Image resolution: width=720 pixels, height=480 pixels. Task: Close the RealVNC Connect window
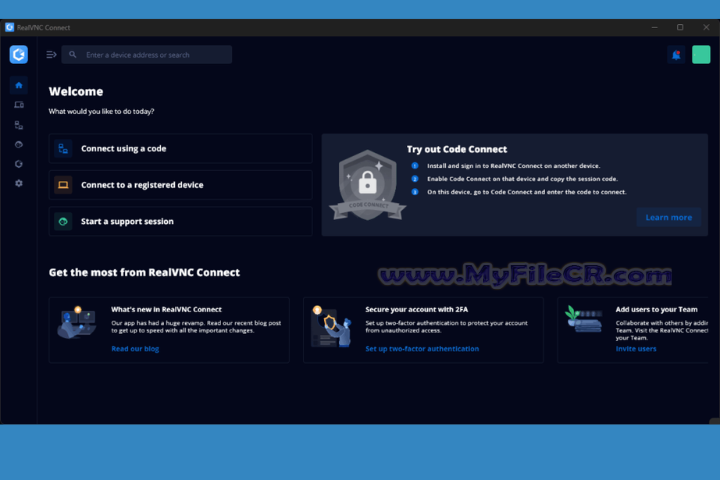[706, 27]
